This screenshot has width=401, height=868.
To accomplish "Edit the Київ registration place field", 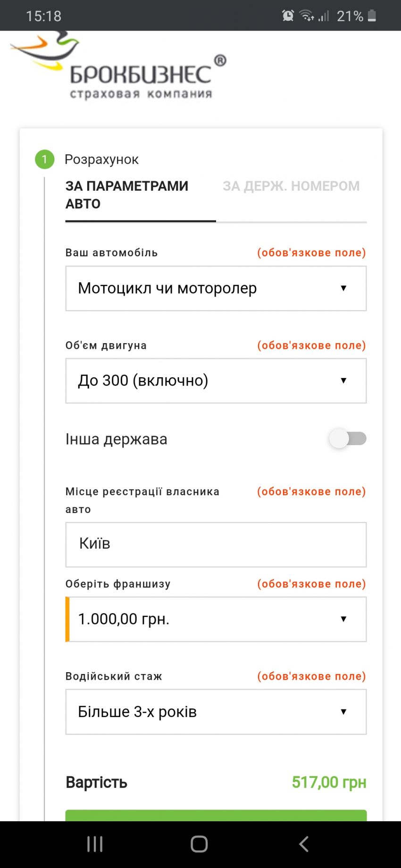I will [216, 545].
